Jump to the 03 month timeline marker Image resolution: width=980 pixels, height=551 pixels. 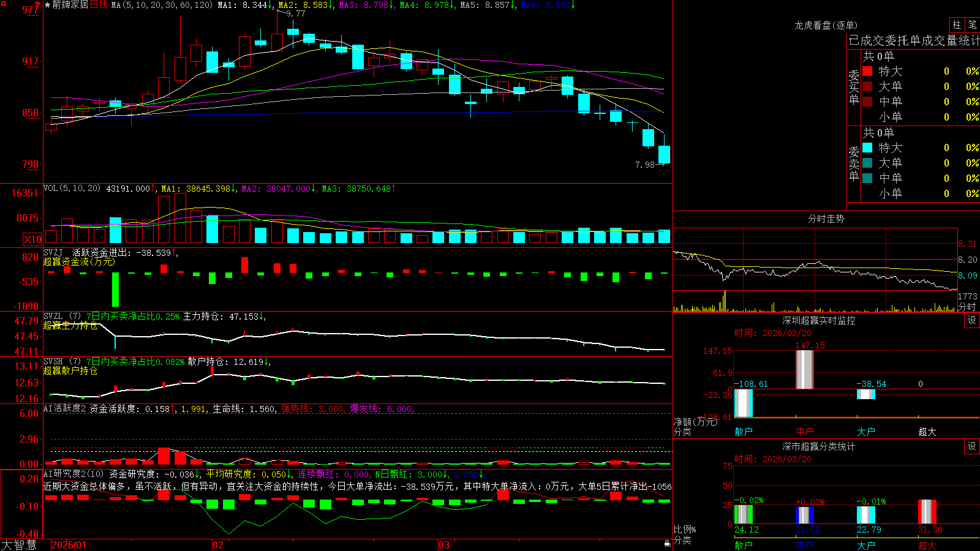click(444, 545)
